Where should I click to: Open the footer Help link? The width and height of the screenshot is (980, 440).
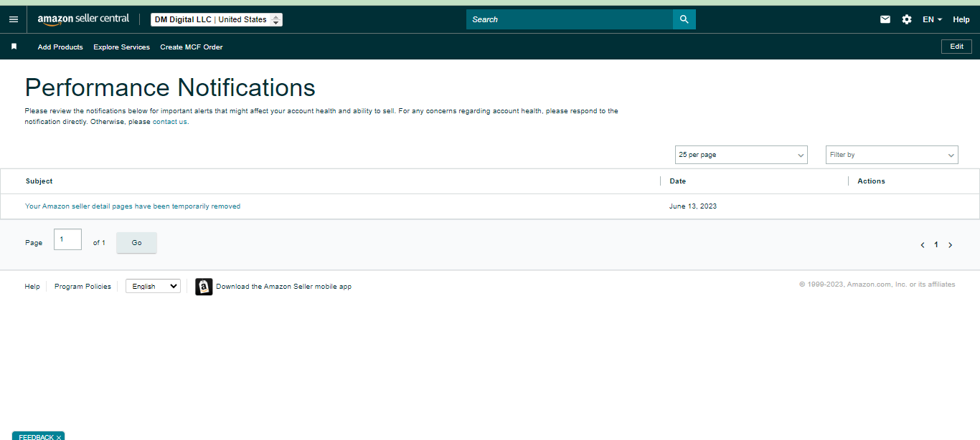(x=32, y=287)
